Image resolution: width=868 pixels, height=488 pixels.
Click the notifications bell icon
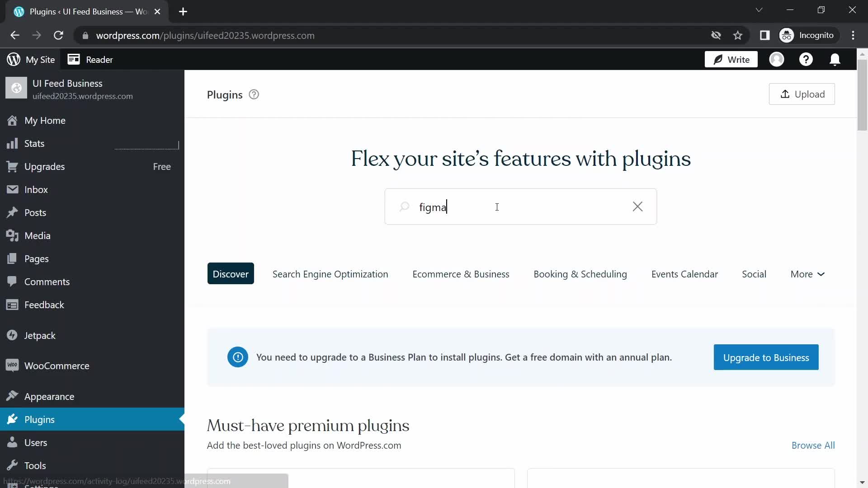(836, 59)
